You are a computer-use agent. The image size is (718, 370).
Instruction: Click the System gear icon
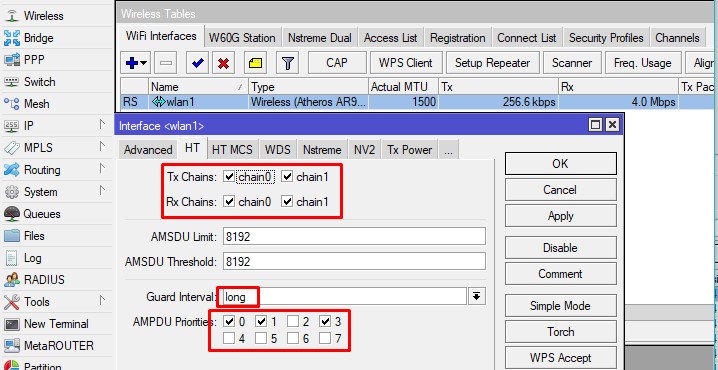pos(11,191)
